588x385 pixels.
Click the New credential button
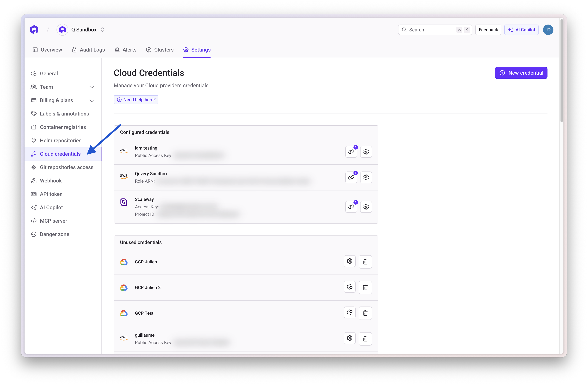coord(521,73)
